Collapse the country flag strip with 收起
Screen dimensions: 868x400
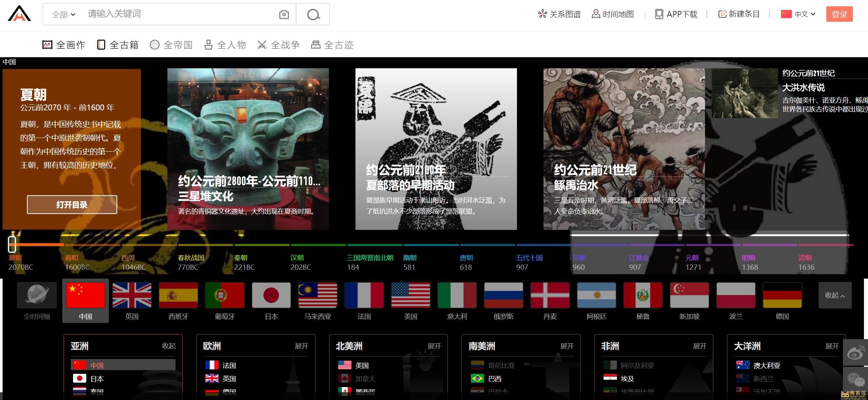pos(835,295)
